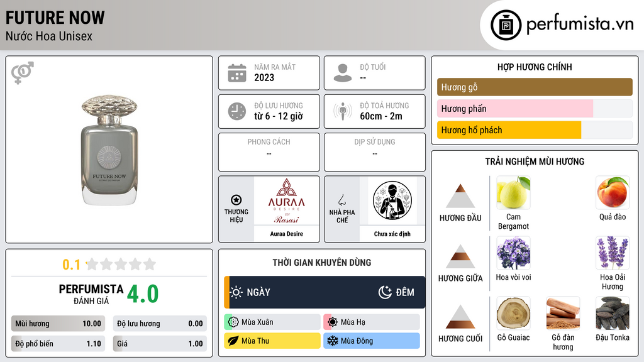This screenshot has height=362, width=644.
Task: Open the perfumer illustration image
Action: (x=392, y=200)
